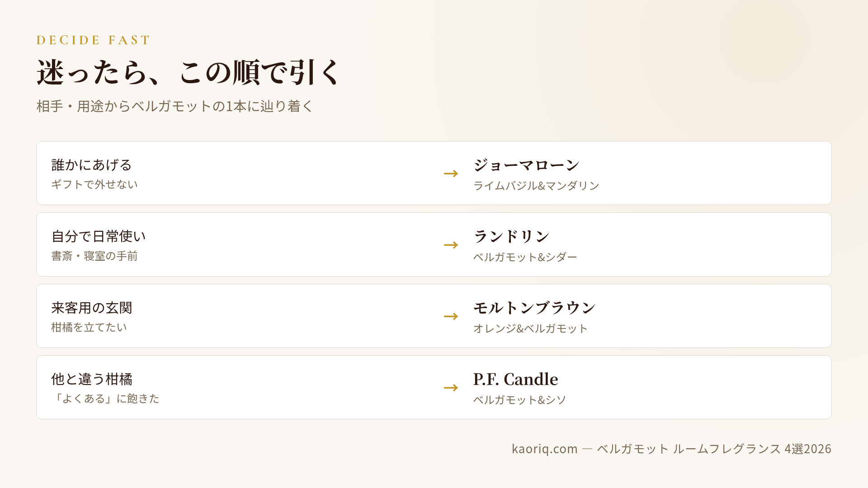Click the arrow beside ジョーマローン
This screenshot has width=868, height=488.
pos(451,174)
